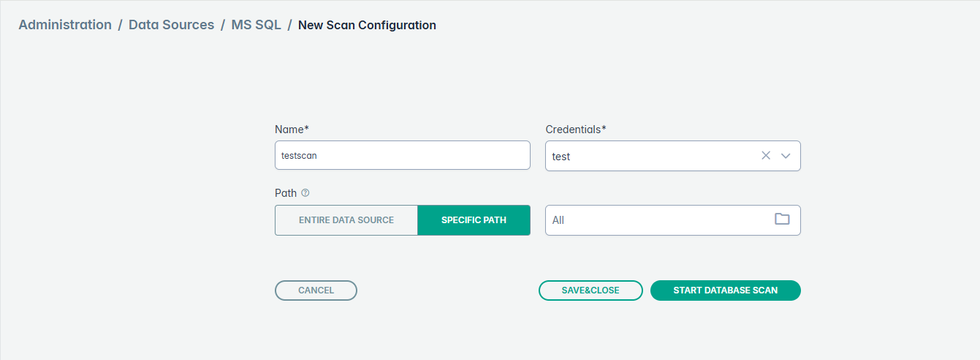Click the Credentials* field label
The image size is (980, 360).
pyautogui.click(x=576, y=130)
